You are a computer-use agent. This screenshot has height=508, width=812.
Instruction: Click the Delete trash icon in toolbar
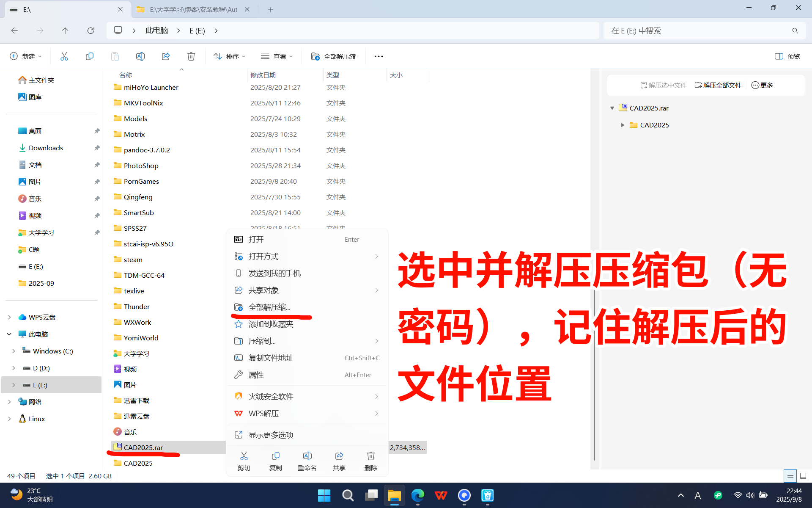click(191, 56)
